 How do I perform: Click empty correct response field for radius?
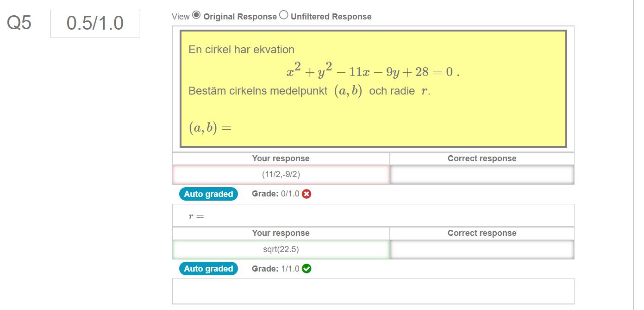point(482,249)
